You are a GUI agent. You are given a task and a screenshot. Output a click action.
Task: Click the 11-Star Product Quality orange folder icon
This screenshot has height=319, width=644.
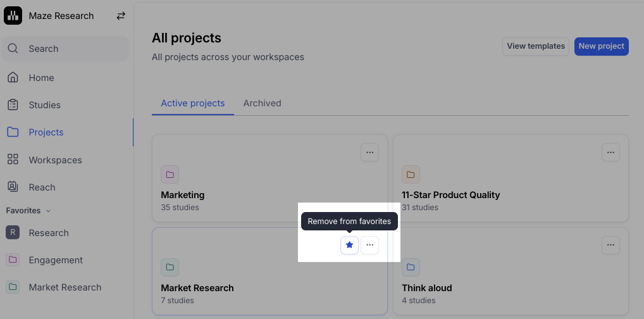411,174
